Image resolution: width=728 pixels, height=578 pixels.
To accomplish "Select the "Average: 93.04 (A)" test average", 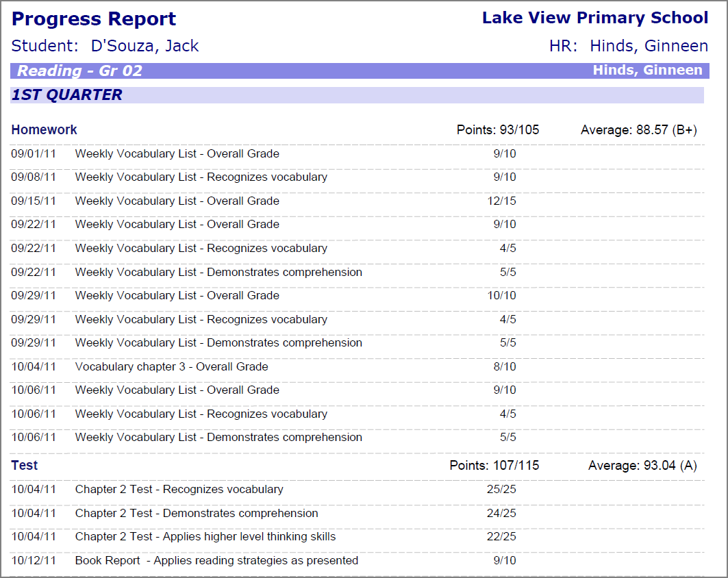I will (642, 466).
